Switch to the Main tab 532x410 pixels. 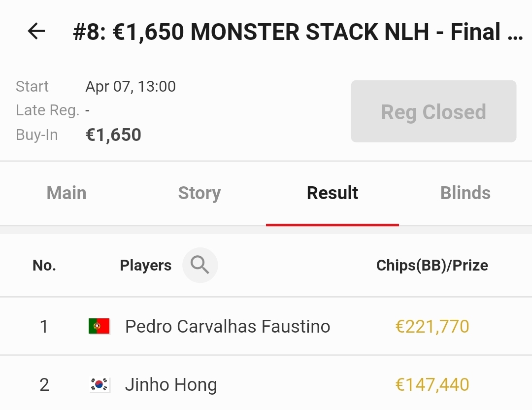pyautogui.click(x=66, y=193)
